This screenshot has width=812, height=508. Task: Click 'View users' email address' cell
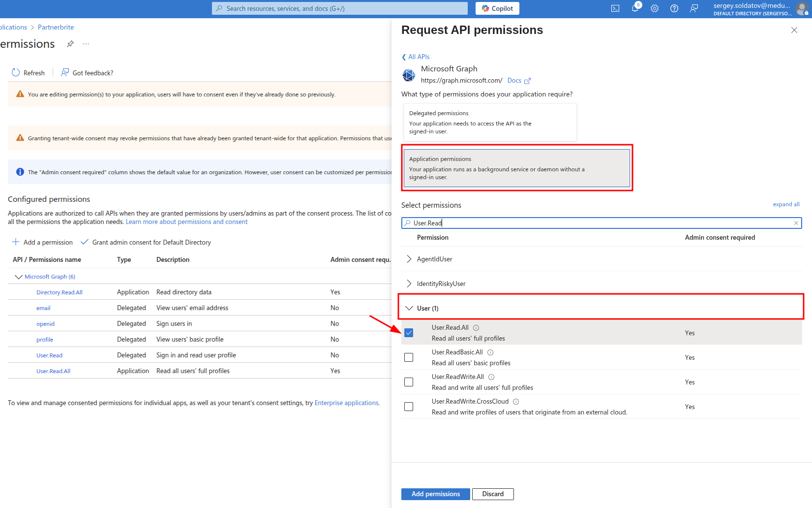192,308
